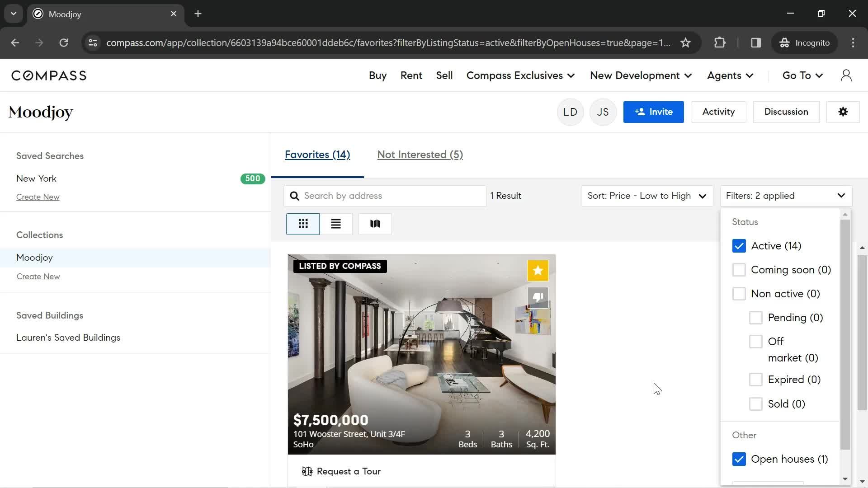868x488 pixels.
Task: Go back to the previous page
Action: 15,43
